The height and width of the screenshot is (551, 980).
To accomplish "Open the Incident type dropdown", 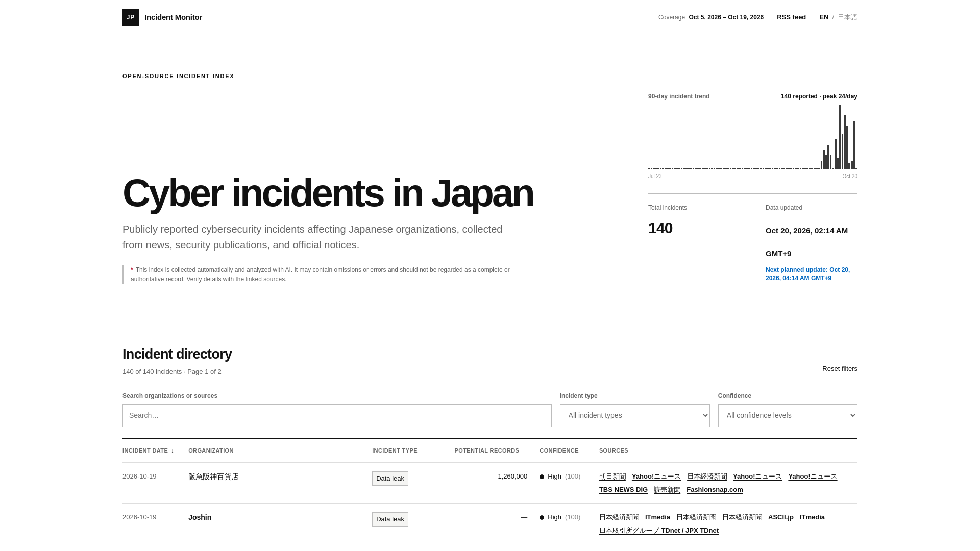I will coord(634,415).
